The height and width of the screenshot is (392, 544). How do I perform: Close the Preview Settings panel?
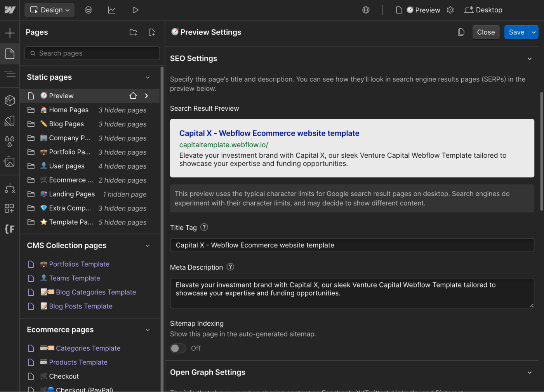pos(486,32)
